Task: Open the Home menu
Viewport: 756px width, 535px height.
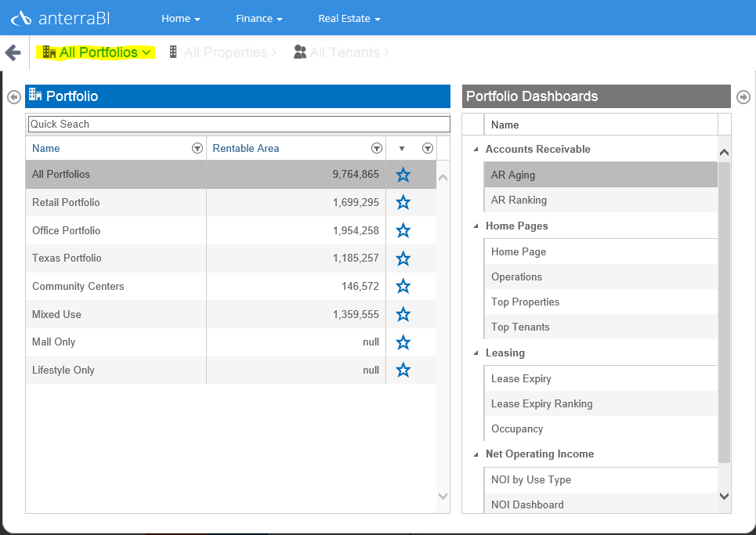Action: pyautogui.click(x=181, y=18)
